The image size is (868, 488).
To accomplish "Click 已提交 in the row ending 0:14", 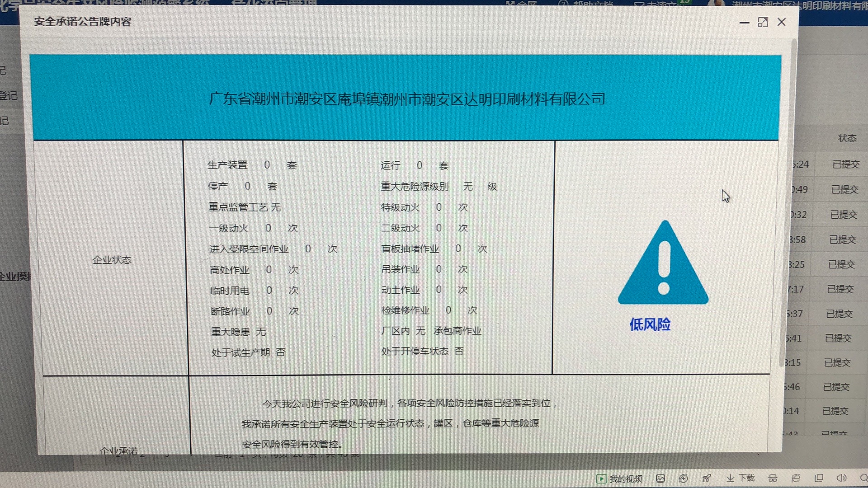I will [x=835, y=411].
